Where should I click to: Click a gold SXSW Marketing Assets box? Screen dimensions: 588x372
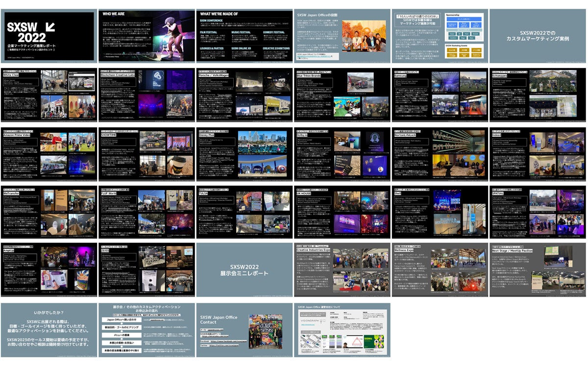point(452,50)
